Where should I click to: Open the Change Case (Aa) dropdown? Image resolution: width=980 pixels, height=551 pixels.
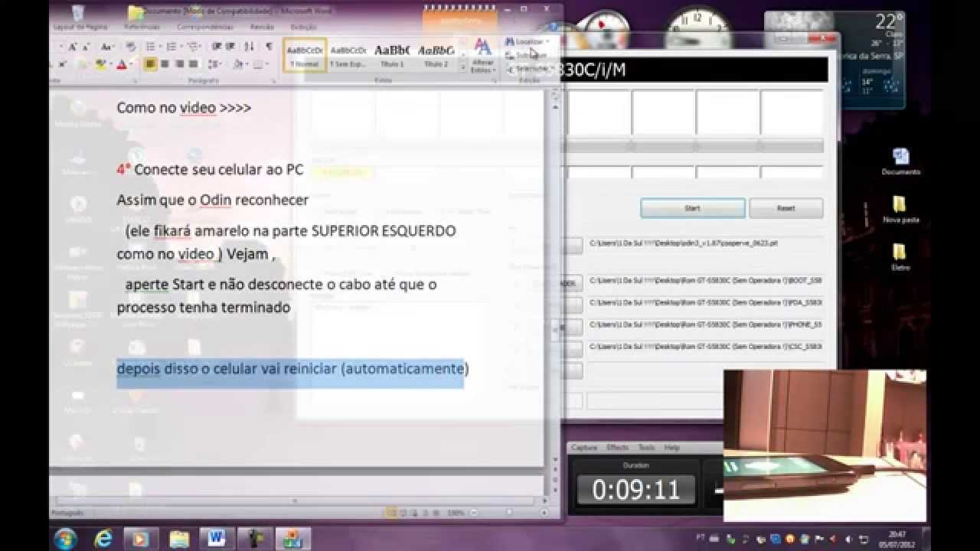108,47
